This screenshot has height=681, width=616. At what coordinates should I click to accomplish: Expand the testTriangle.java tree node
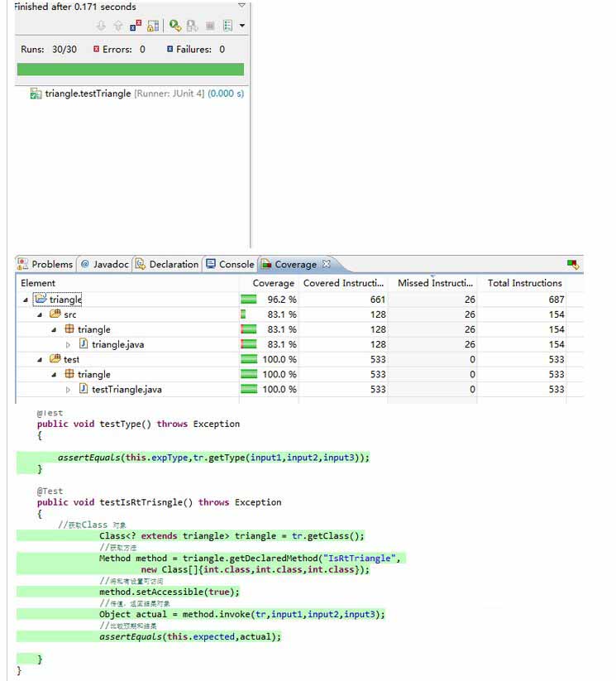tap(69, 389)
